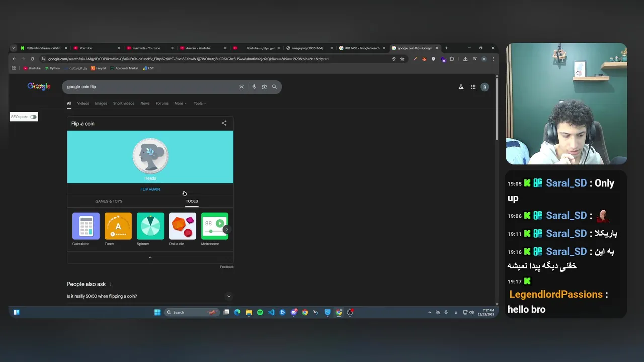Clear the search box text
Image resolution: width=644 pixels, height=362 pixels.
pyautogui.click(x=242, y=87)
